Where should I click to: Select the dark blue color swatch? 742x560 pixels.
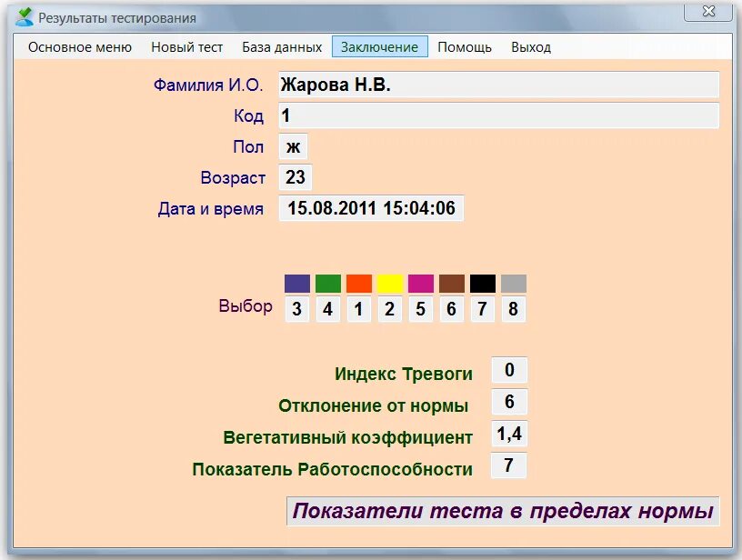click(297, 284)
